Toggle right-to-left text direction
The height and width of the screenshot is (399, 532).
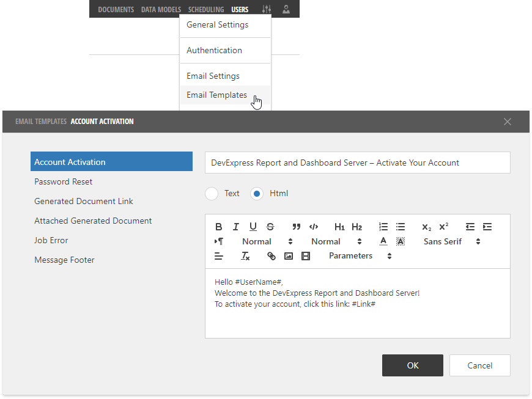[x=219, y=241]
